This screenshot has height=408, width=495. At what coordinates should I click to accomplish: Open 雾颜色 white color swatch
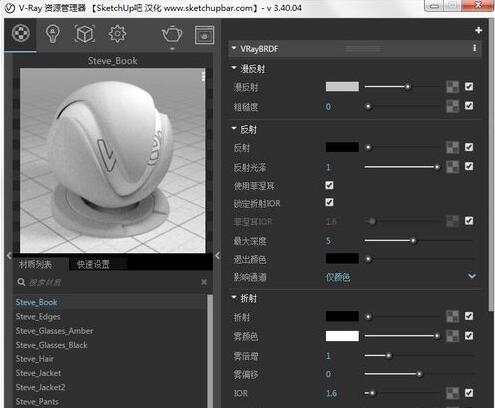pos(342,336)
